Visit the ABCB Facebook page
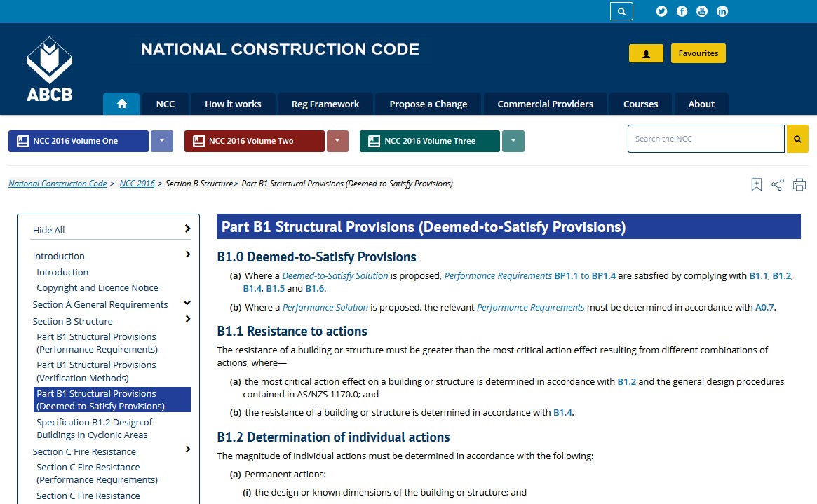This screenshot has width=817, height=504. [x=682, y=11]
